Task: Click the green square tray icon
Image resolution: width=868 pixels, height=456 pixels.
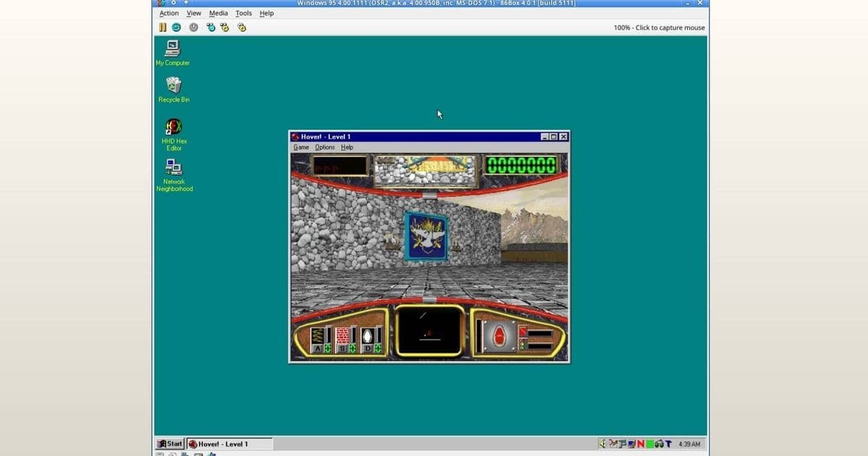Action: click(x=650, y=444)
